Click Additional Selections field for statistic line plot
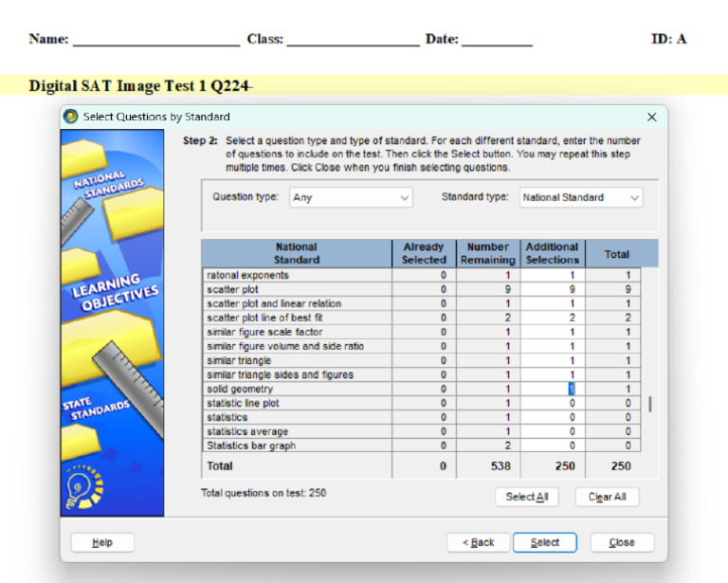 click(x=553, y=404)
